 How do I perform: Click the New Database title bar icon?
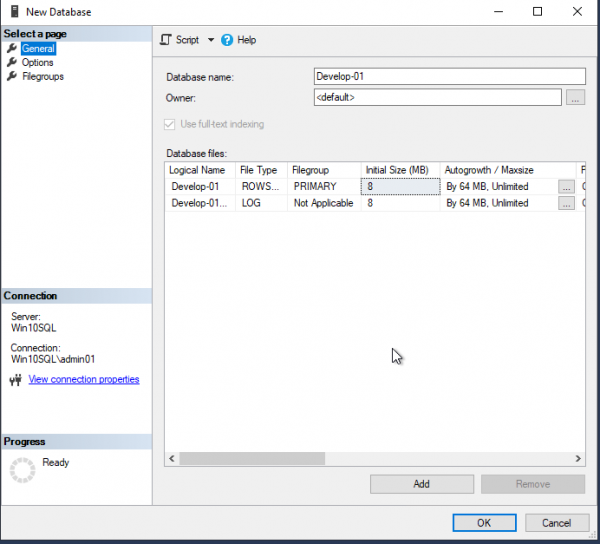pyautogui.click(x=15, y=11)
